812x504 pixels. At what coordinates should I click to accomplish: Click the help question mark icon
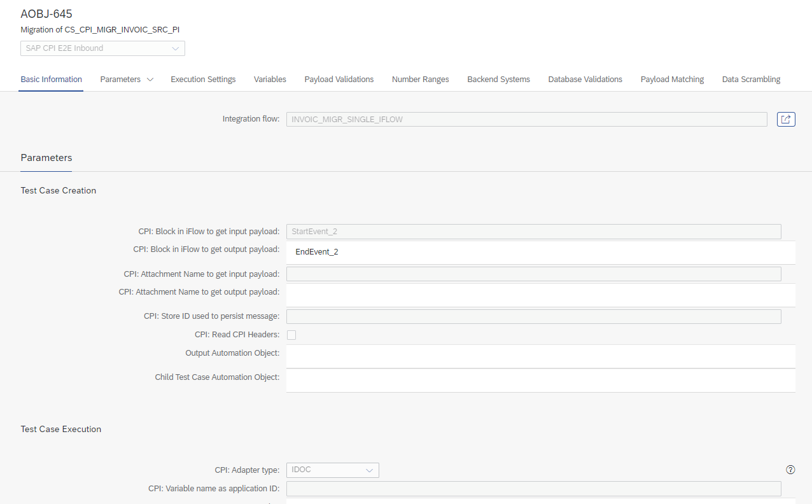[790, 470]
